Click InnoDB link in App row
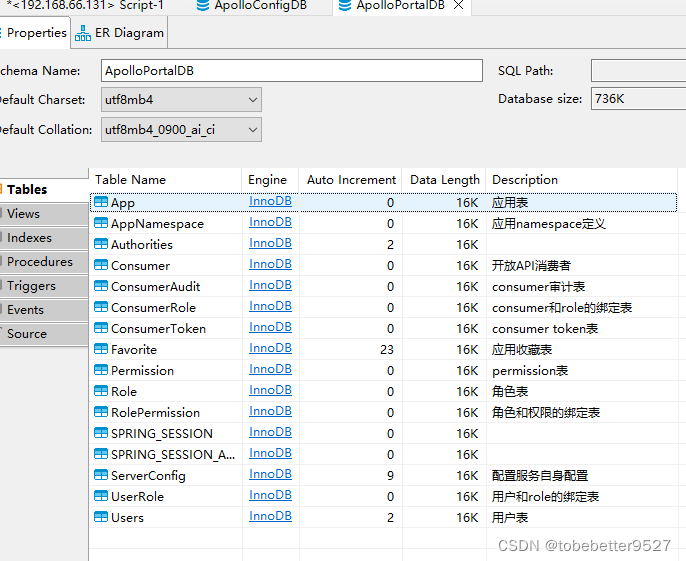The height and width of the screenshot is (561, 686). [x=270, y=201]
